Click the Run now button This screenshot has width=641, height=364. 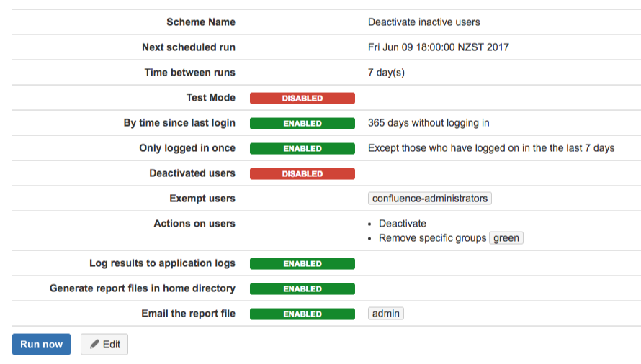point(41,345)
